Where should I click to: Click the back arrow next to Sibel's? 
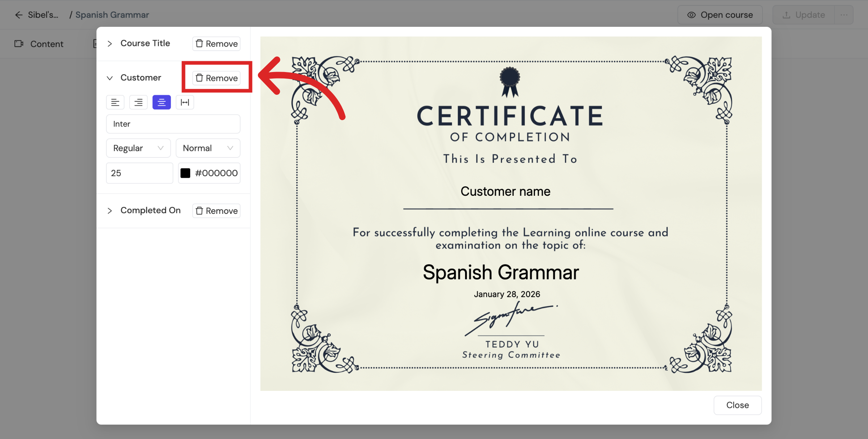18,15
